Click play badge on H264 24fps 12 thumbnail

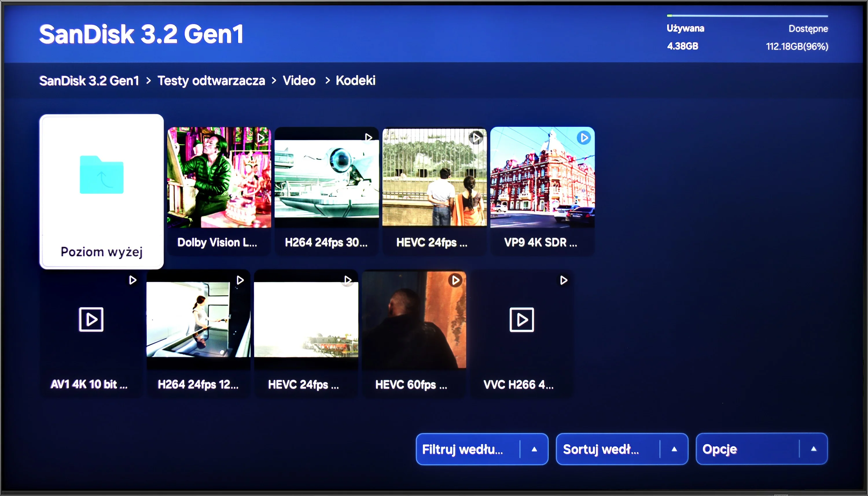(x=240, y=280)
